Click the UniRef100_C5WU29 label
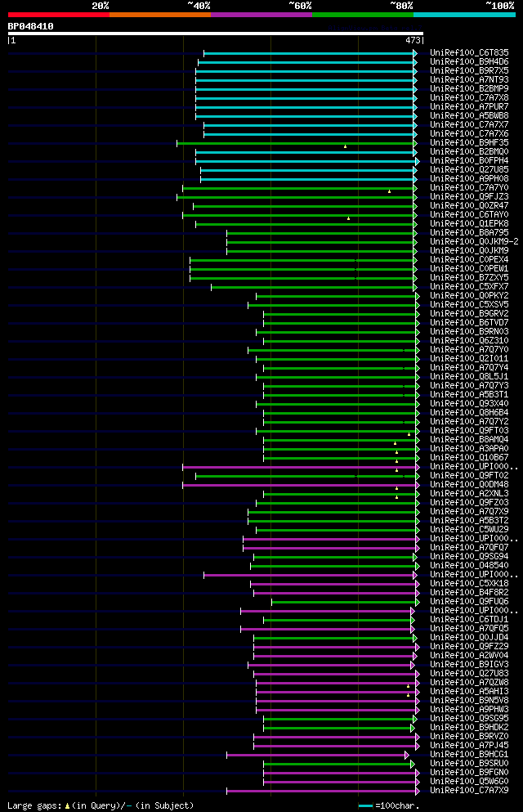The width and height of the screenshot is (523, 812). (469, 530)
